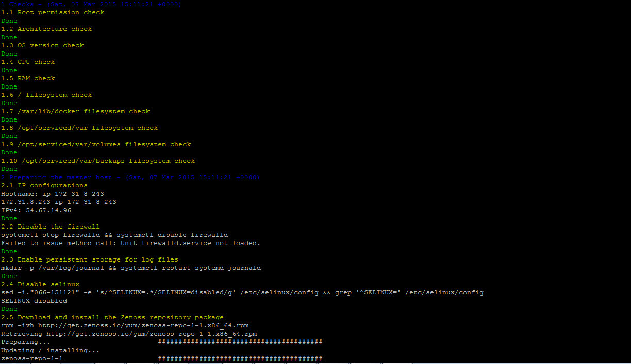631x364 pixels.
Task: Select the 'Updating / installing...' line
Action: point(51,350)
